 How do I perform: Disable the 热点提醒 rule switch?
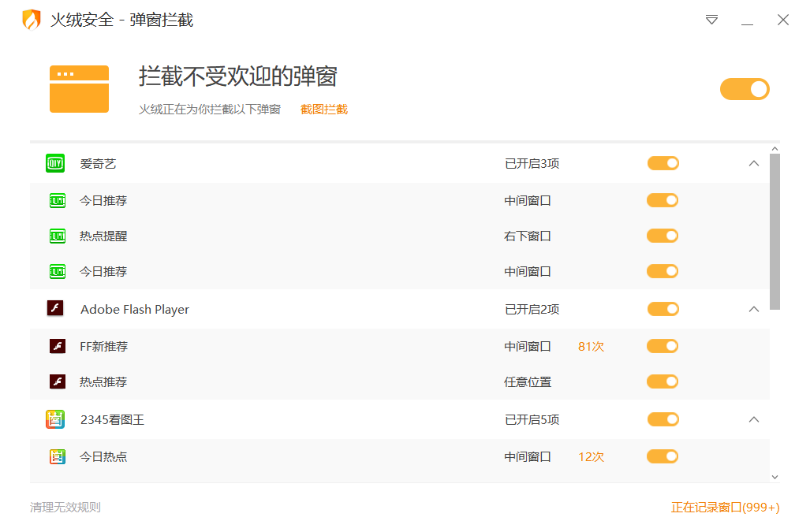click(x=663, y=236)
